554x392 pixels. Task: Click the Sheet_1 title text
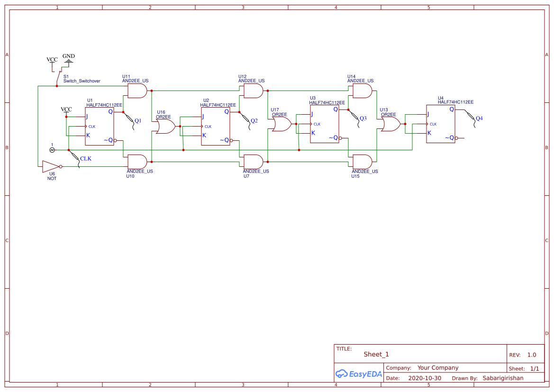(x=375, y=354)
